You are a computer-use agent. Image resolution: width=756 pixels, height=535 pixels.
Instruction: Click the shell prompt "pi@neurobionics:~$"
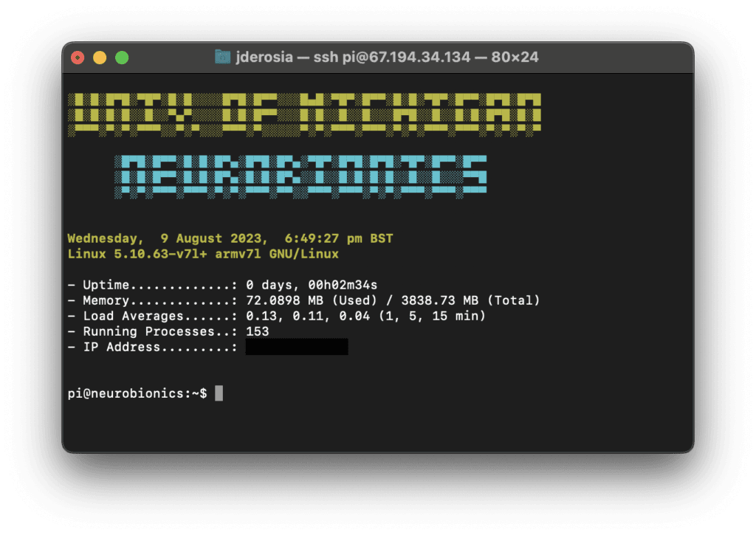point(137,394)
